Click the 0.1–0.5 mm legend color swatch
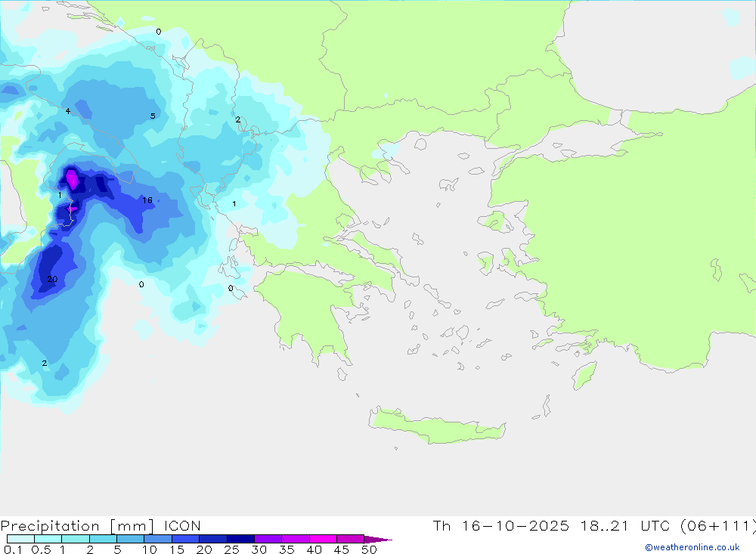 20,539
